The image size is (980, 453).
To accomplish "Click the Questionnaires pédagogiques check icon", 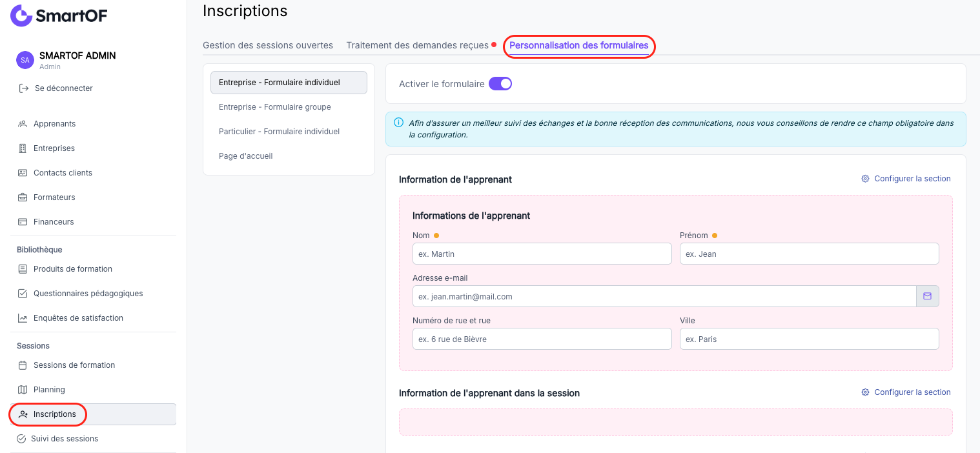I will coord(23,294).
